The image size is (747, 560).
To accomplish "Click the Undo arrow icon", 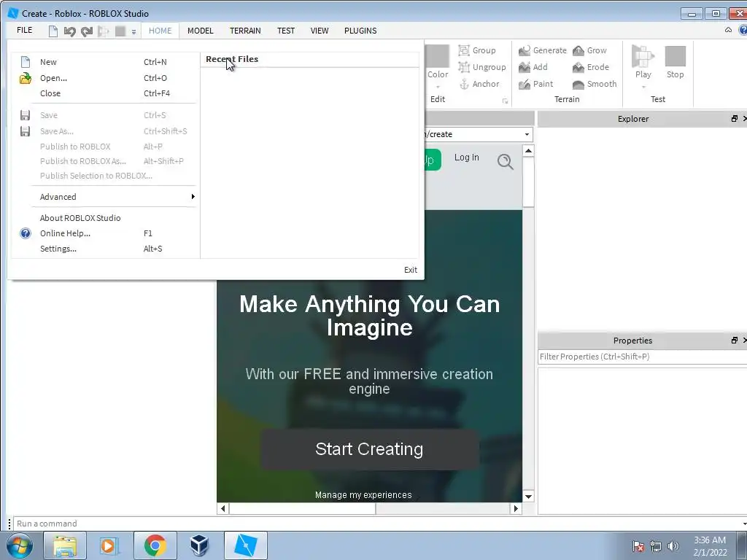I will click(70, 31).
